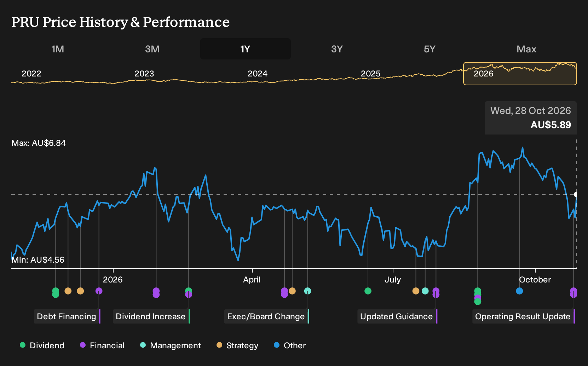Screen dimensions: 588x366
Task: Toggle the Financial legend filter
Action: click(x=102, y=345)
